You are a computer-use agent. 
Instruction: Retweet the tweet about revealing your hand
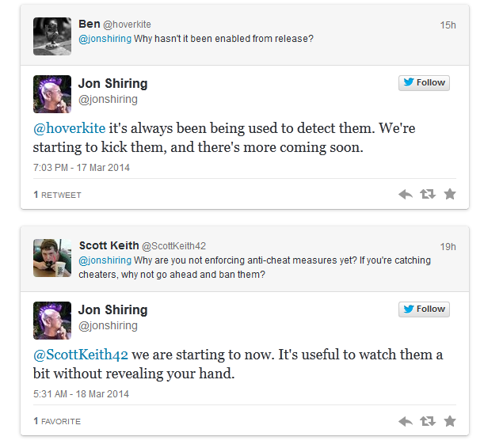pos(428,421)
